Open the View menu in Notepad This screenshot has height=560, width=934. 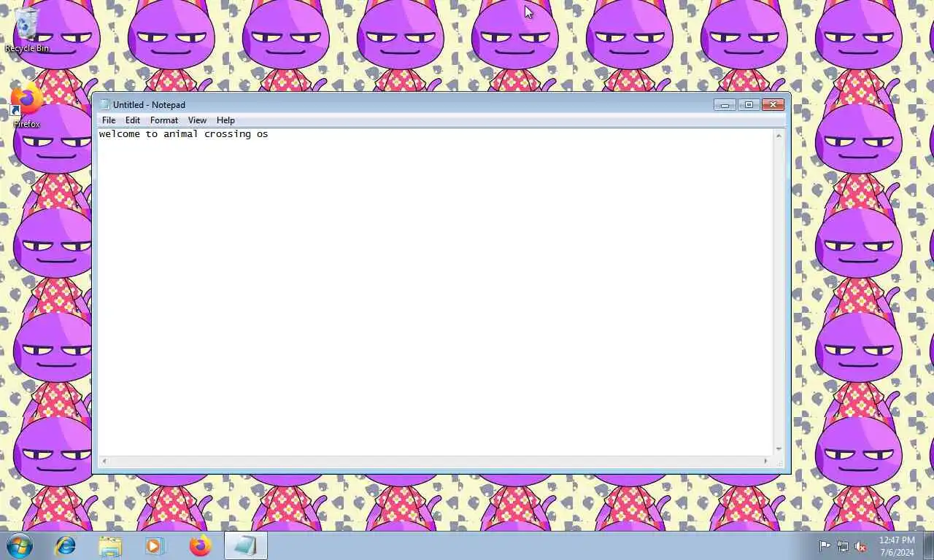click(x=197, y=120)
